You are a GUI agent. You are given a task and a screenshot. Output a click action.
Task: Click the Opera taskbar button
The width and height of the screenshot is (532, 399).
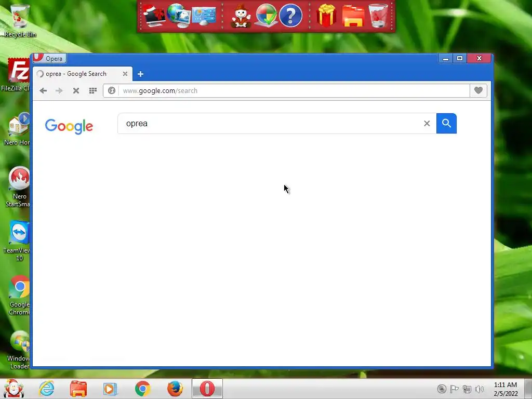click(x=207, y=389)
